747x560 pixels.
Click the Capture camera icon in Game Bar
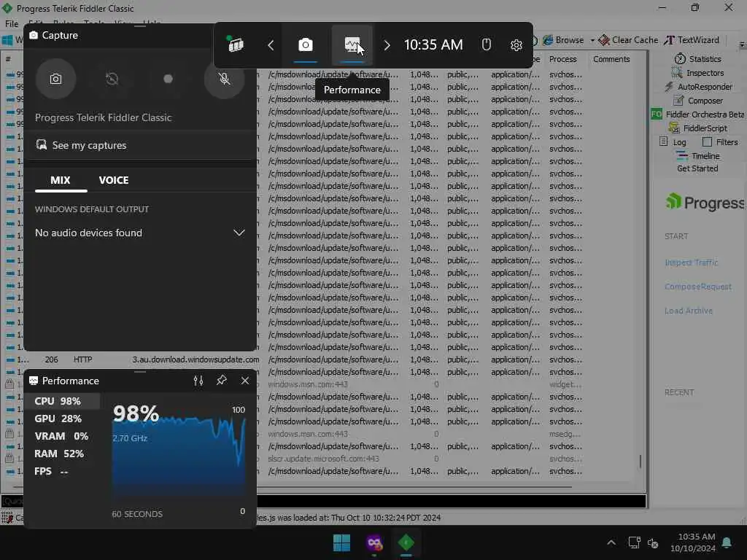click(306, 44)
